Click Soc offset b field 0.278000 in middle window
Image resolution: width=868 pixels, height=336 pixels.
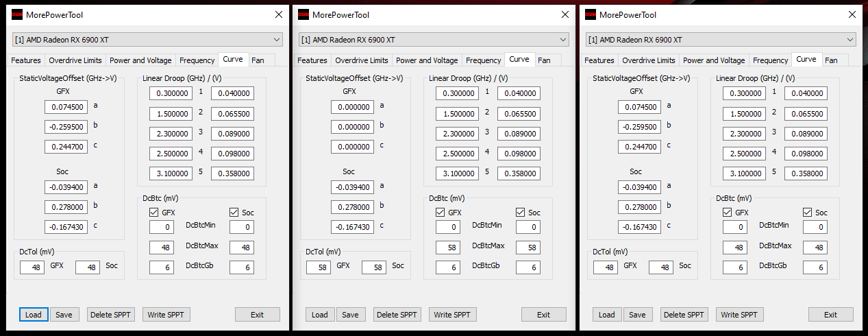(x=353, y=207)
